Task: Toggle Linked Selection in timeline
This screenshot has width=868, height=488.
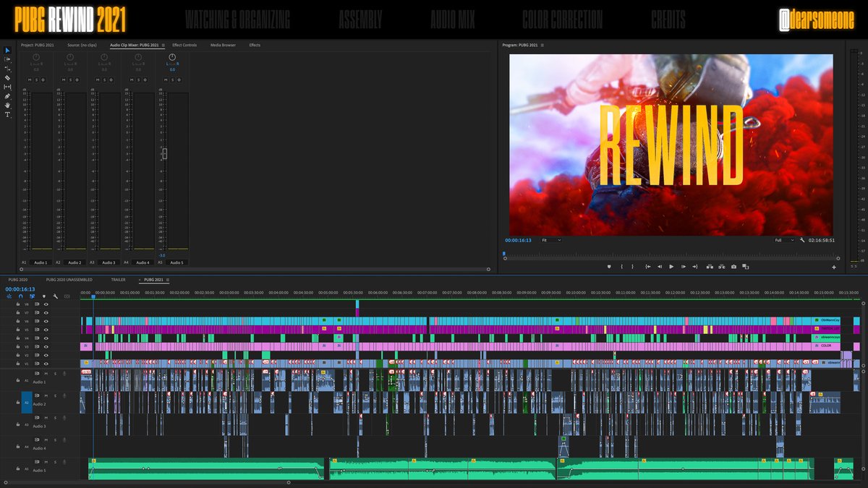Action: (32, 296)
